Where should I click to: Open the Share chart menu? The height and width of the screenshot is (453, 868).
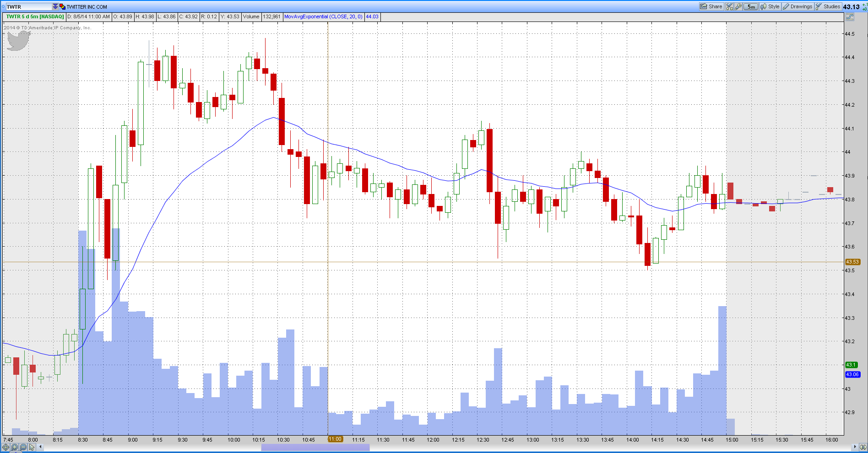(711, 6)
